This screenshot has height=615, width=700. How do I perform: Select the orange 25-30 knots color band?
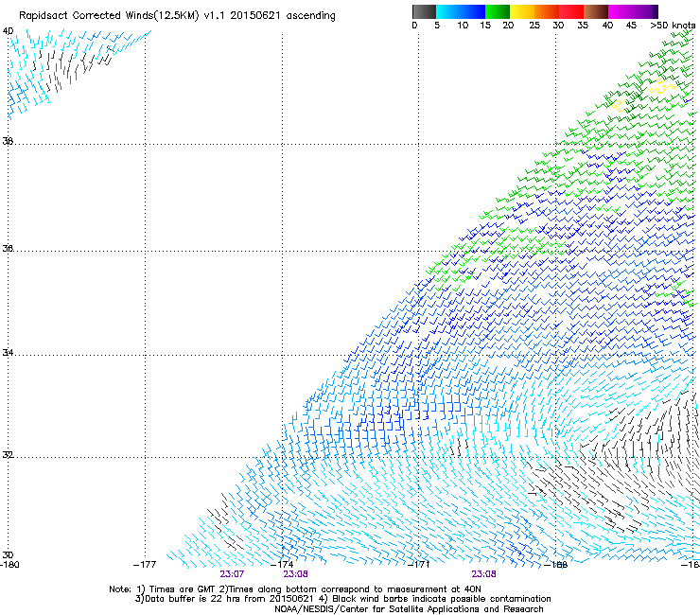coord(547,11)
